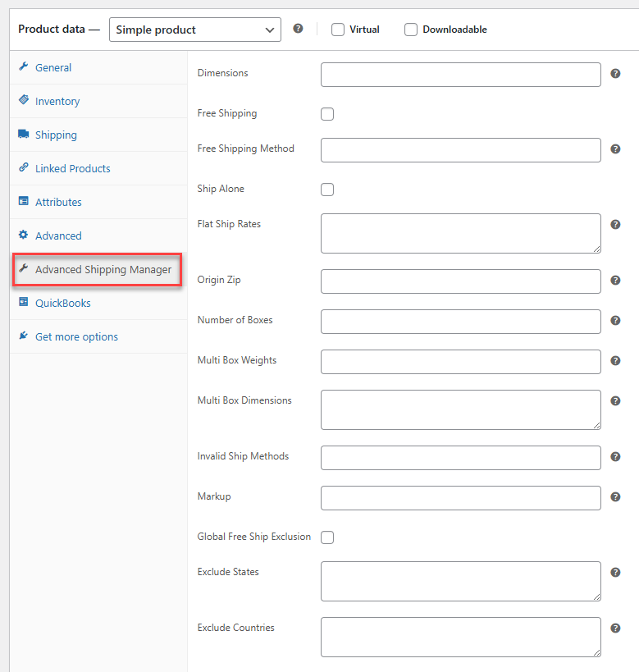The width and height of the screenshot is (639, 672).
Task: Show help tip for Dimensions
Action: (615, 74)
